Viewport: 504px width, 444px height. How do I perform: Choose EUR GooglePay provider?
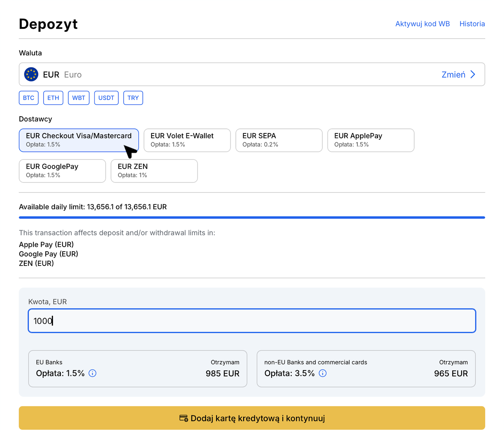tap(62, 171)
